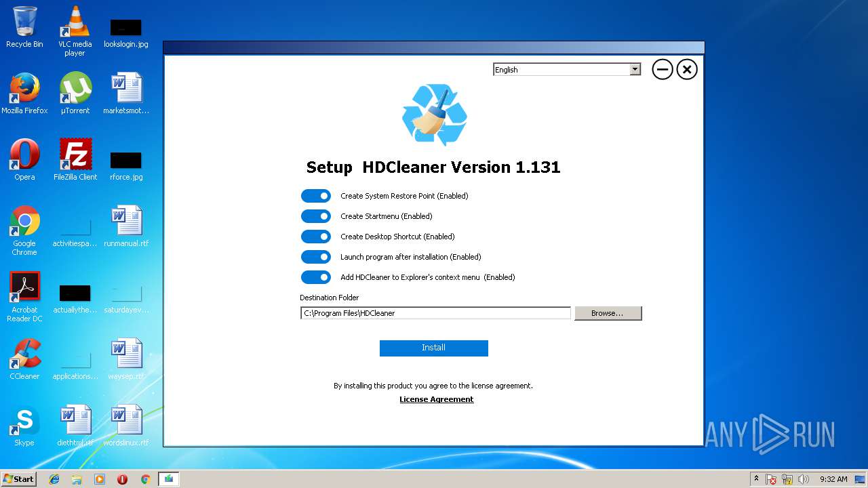This screenshot has height=488, width=868.
Task: Click the HDCleaner broom logo
Action: pos(434,115)
